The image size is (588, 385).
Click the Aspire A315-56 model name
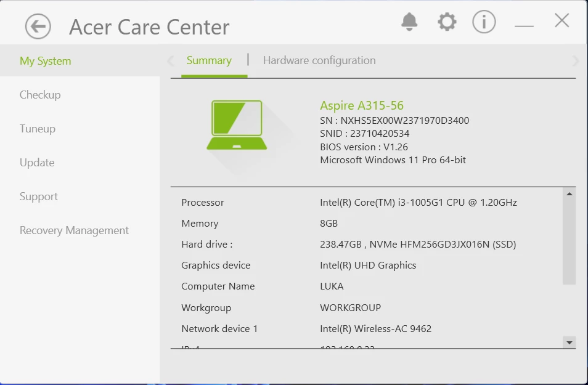point(362,106)
